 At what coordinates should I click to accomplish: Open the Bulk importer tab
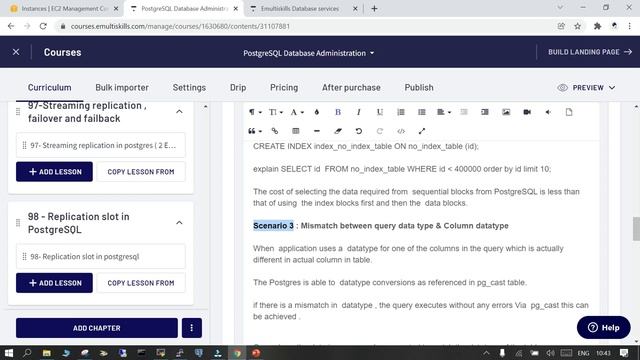[122, 87]
